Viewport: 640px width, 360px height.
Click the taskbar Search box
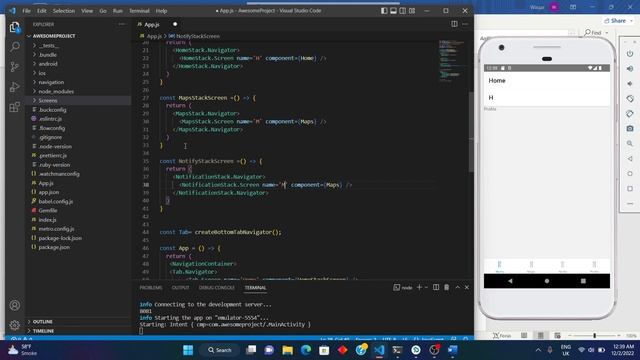pyautogui.click(x=220, y=350)
